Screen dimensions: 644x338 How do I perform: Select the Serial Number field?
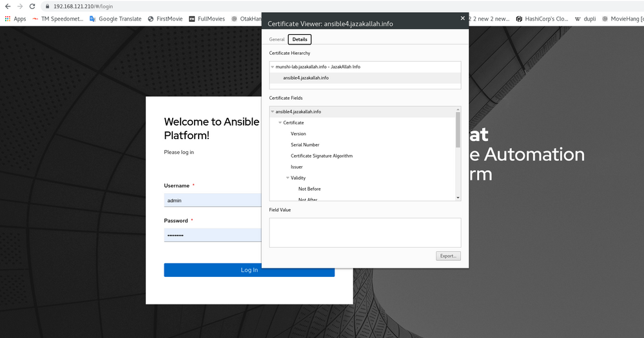pyautogui.click(x=305, y=145)
